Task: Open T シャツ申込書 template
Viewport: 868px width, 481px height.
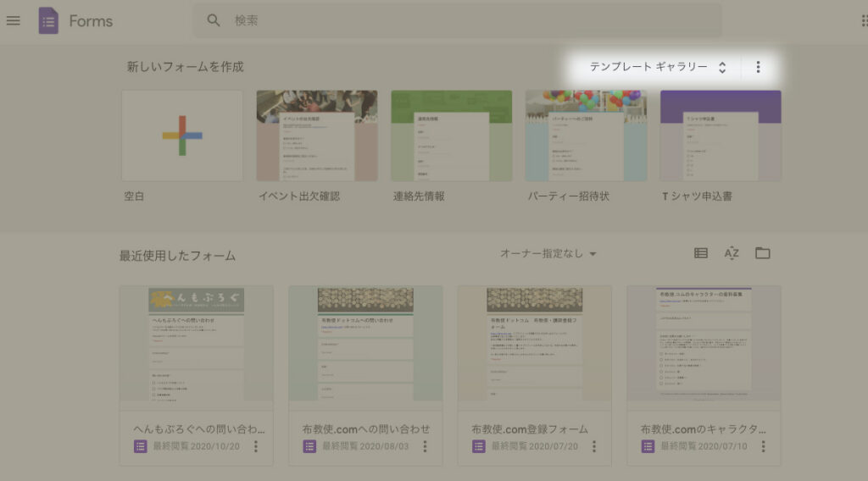Action: tap(721, 136)
